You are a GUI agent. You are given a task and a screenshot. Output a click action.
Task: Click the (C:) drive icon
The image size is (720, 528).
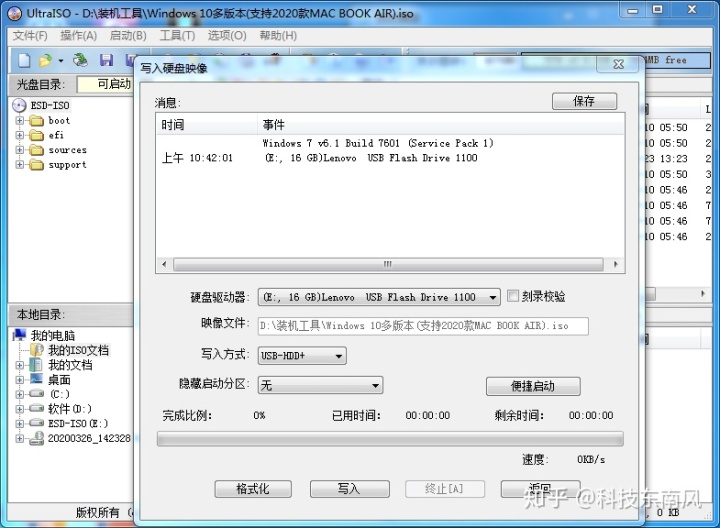click(36, 394)
